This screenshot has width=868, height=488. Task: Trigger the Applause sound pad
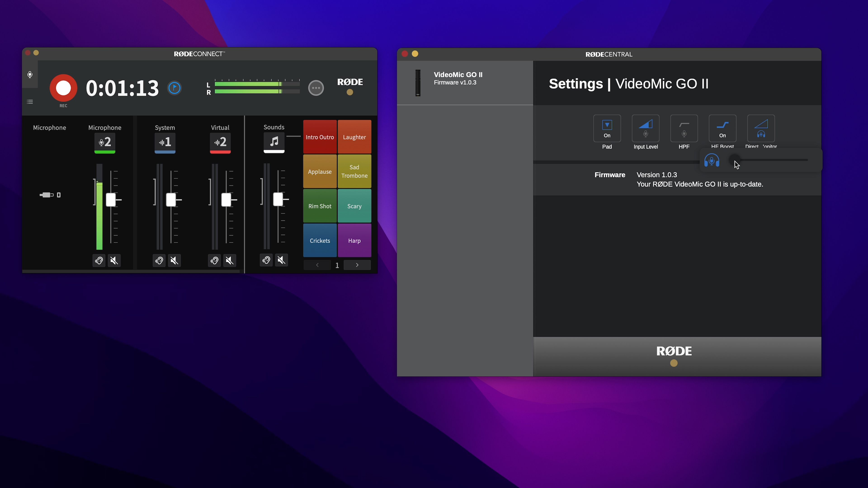tap(319, 171)
